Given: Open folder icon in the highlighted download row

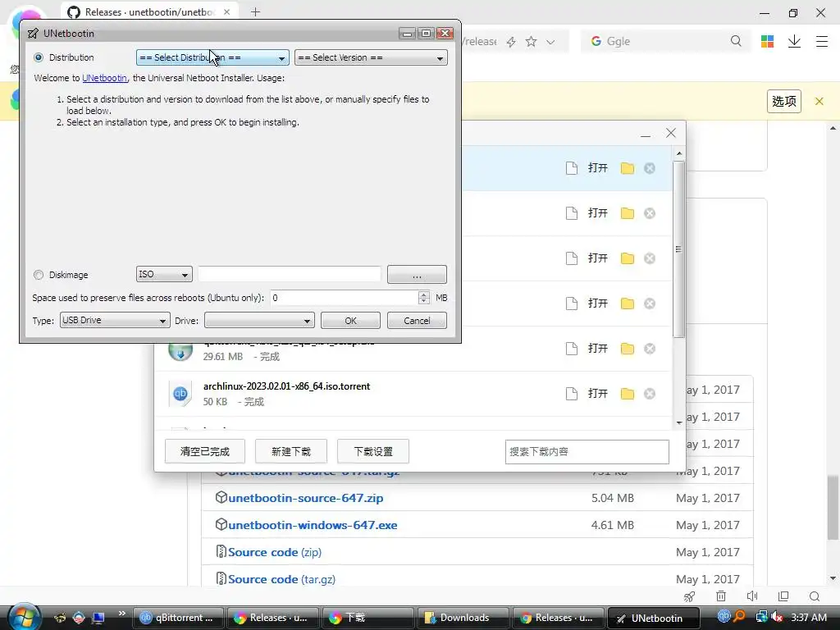Looking at the screenshot, I should click(x=628, y=168).
